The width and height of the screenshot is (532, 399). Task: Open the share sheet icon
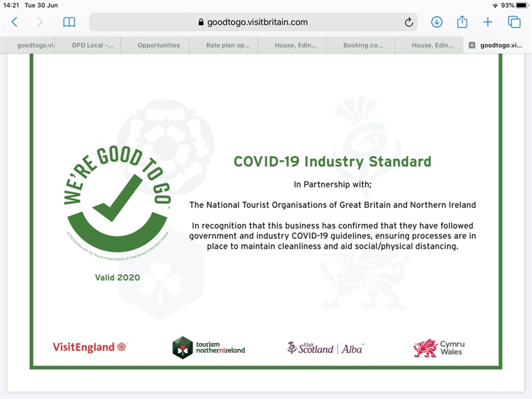pyautogui.click(x=462, y=22)
